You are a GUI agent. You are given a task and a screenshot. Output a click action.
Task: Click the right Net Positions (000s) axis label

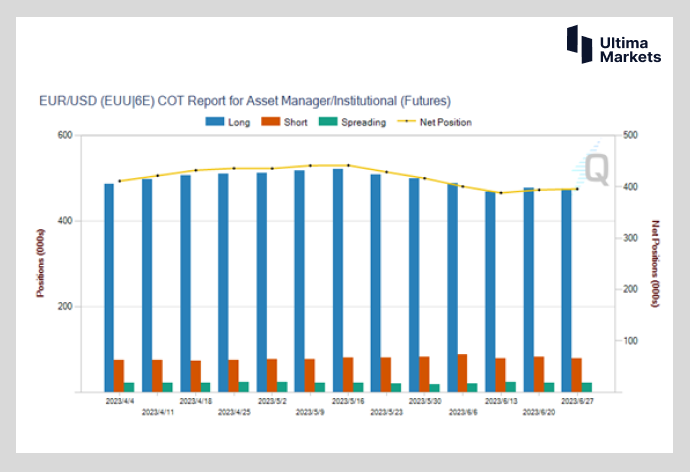tap(655, 264)
